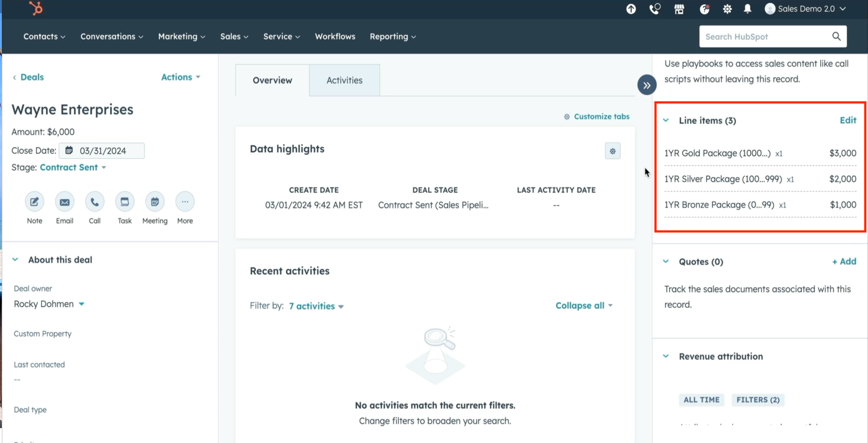Click the settings gear in top bar
Viewport: 868px width, 443px height.
(x=727, y=9)
